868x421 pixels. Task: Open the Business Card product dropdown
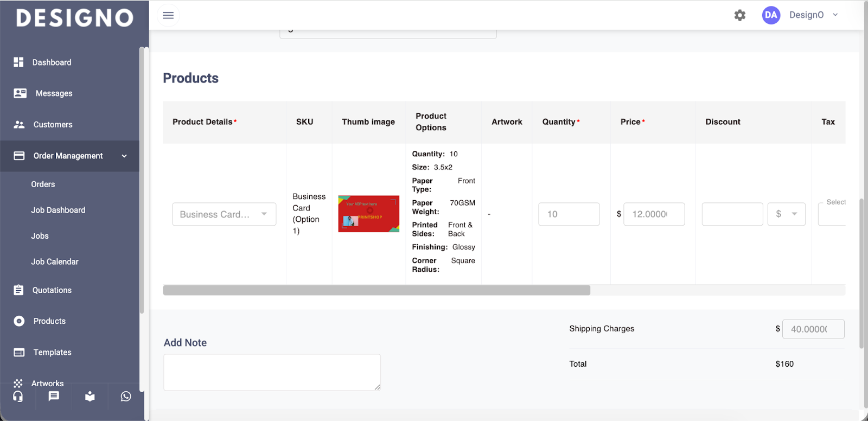point(224,214)
